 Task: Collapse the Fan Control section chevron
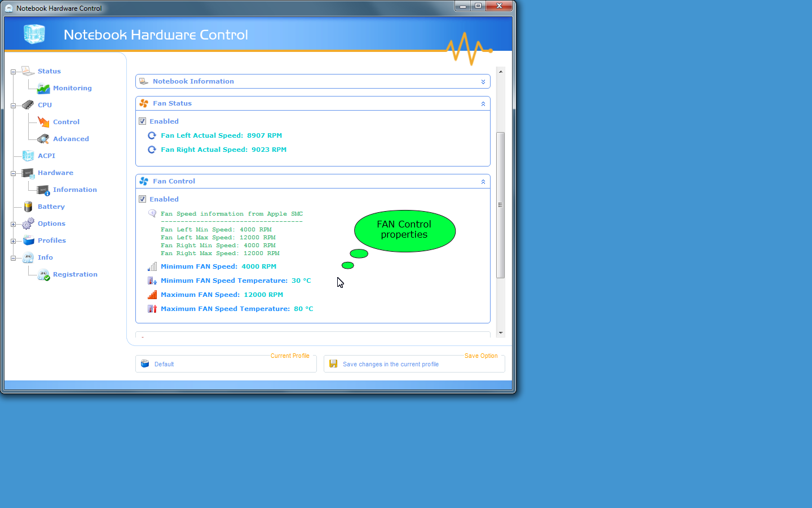tap(483, 182)
